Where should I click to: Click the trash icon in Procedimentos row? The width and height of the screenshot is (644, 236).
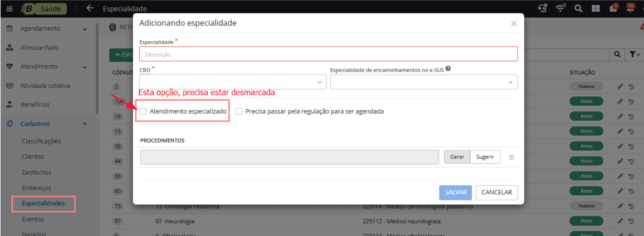click(x=511, y=157)
